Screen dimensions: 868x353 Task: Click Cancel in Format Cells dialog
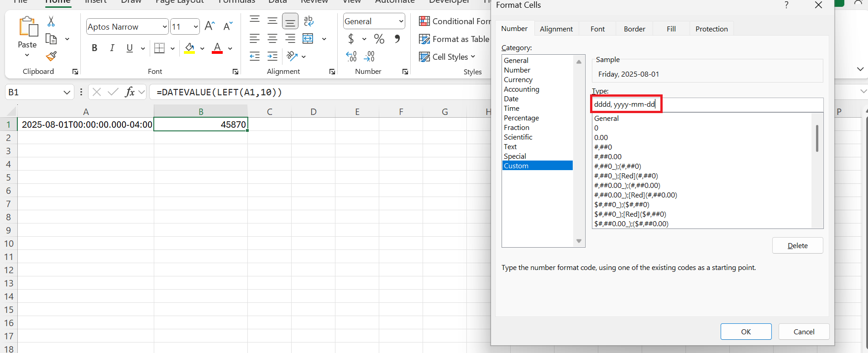click(x=804, y=332)
